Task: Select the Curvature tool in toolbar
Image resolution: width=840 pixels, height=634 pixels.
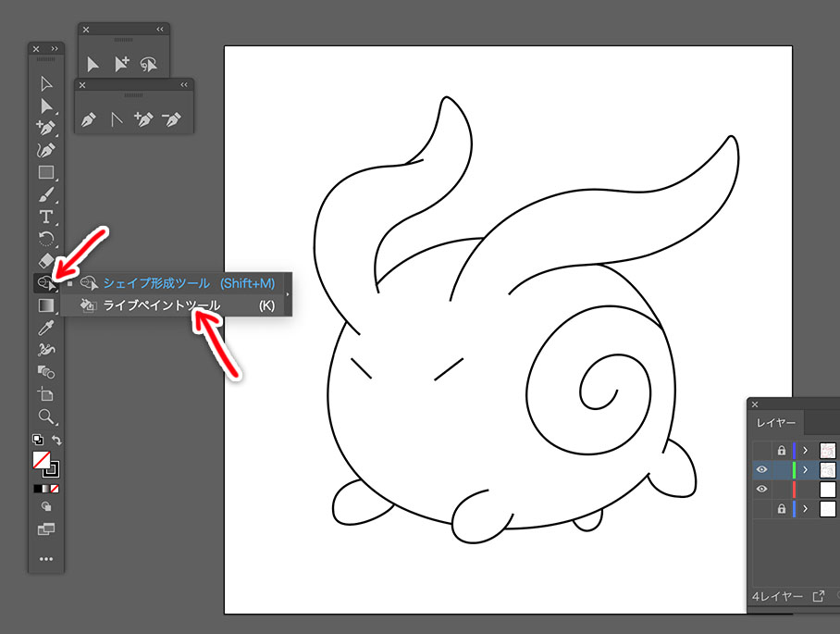Action: point(46,150)
